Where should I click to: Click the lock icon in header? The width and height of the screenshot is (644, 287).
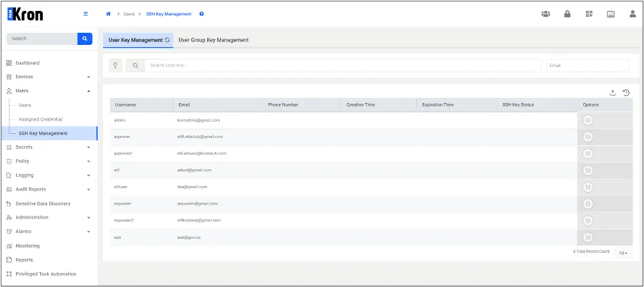pyautogui.click(x=567, y=14)
